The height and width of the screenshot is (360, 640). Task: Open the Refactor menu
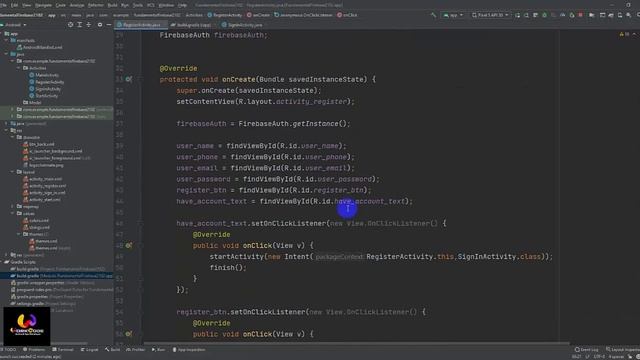coord(96,5)
